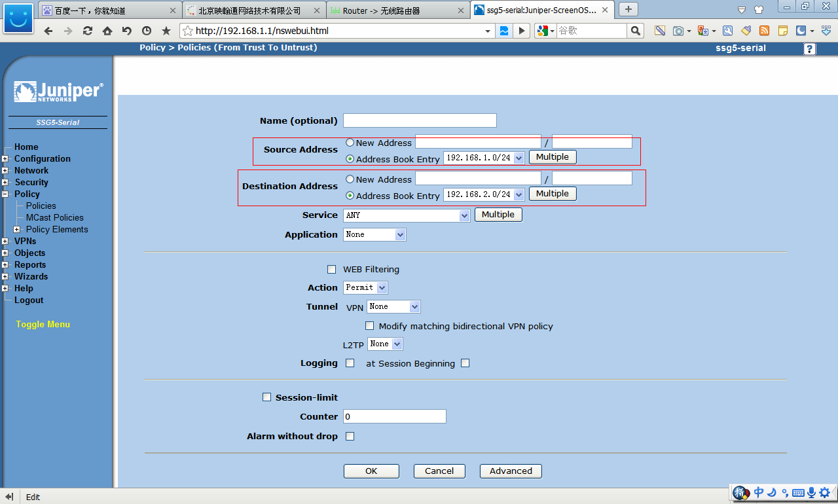Click the RSS feed toolbar icon
Viewport: 838px width, 504px height.
[764, 31]
